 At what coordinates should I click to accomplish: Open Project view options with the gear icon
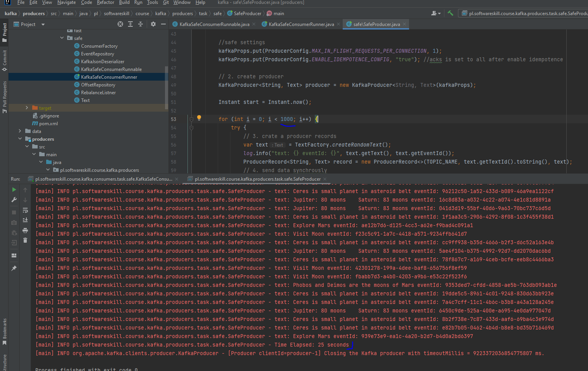(x=153, y=24)
